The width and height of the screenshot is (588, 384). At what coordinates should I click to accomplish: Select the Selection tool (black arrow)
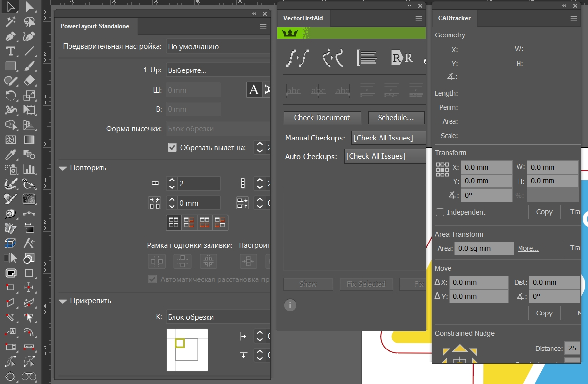[x=10, y=7]
